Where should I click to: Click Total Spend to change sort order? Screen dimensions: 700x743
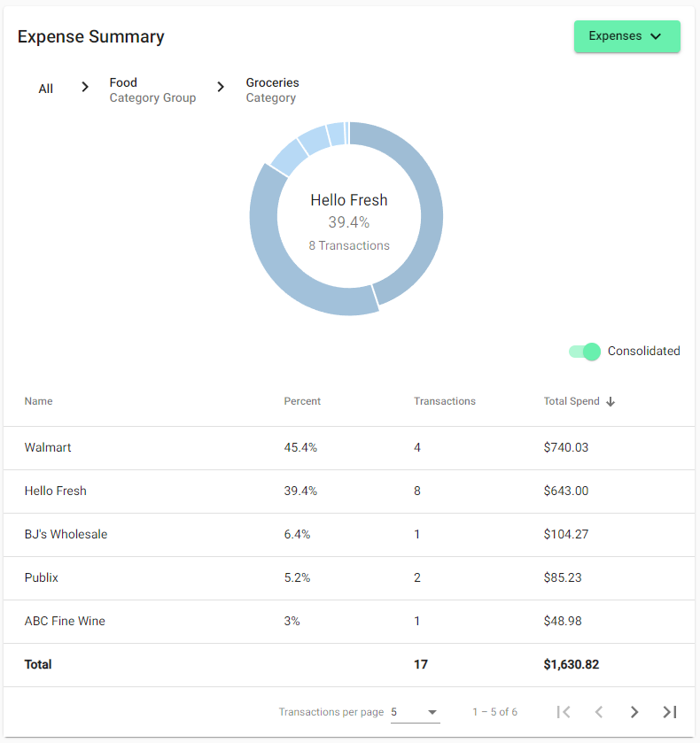[571, 401]
